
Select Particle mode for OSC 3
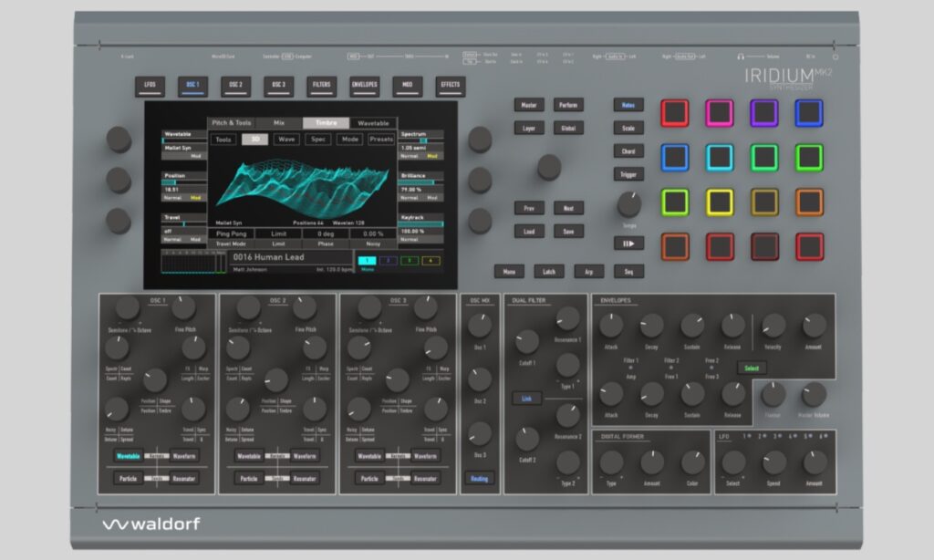(x=369, y=479)
